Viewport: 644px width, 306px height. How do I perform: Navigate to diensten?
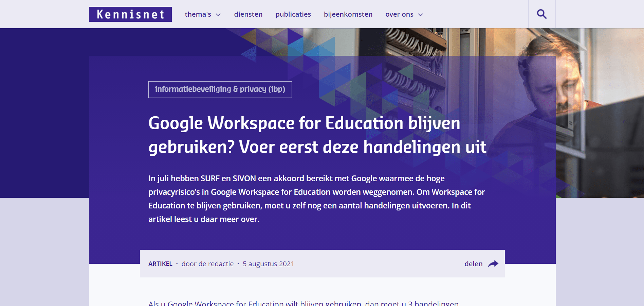248,14
